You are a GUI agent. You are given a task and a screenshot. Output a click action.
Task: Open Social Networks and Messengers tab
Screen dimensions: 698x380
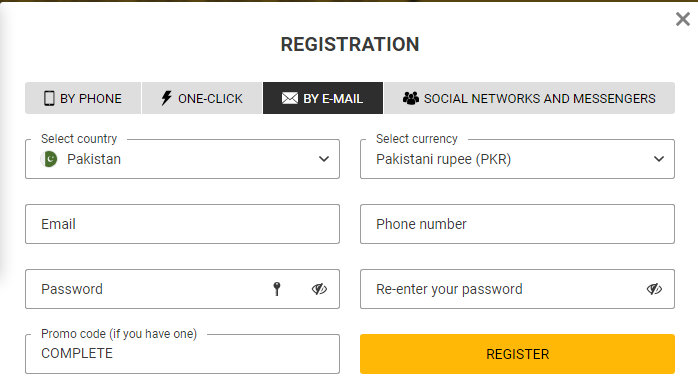[529, 98]
